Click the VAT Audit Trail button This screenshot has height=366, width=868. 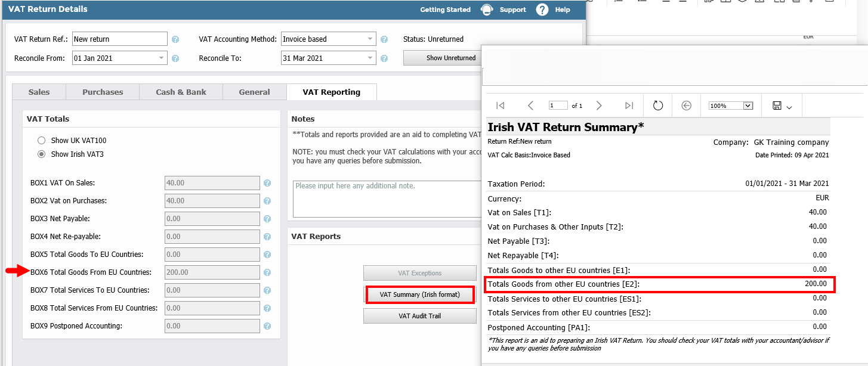419,316
